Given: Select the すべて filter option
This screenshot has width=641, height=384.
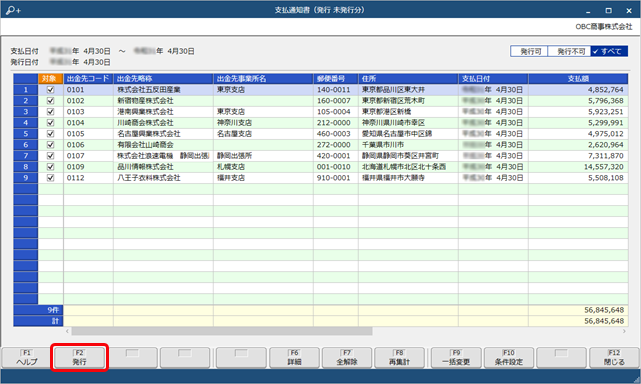Looking at the screenshot, I should point(609,51).
